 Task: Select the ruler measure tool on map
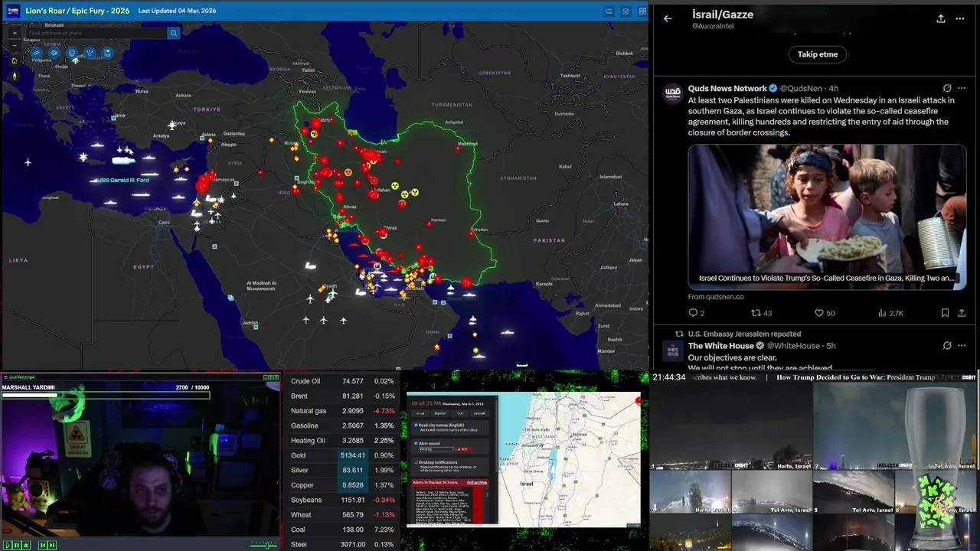point(37,53)
